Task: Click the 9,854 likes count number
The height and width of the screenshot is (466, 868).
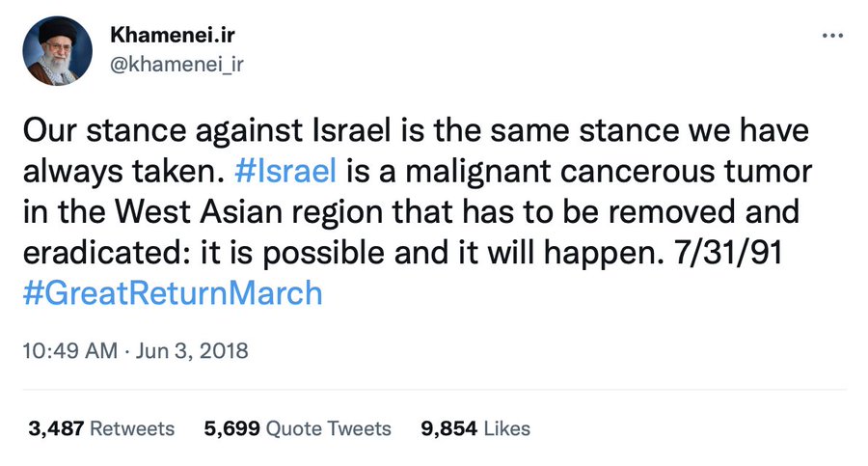Action: [448, 428]
